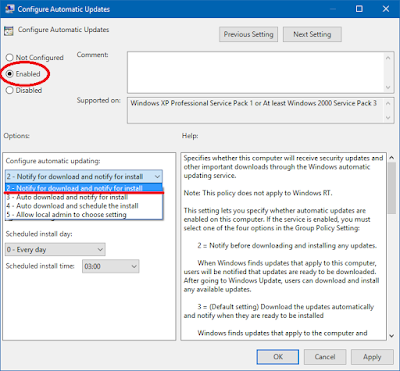Click the policy icon beside Configure Automatic Updates heading

pos(8,31)
